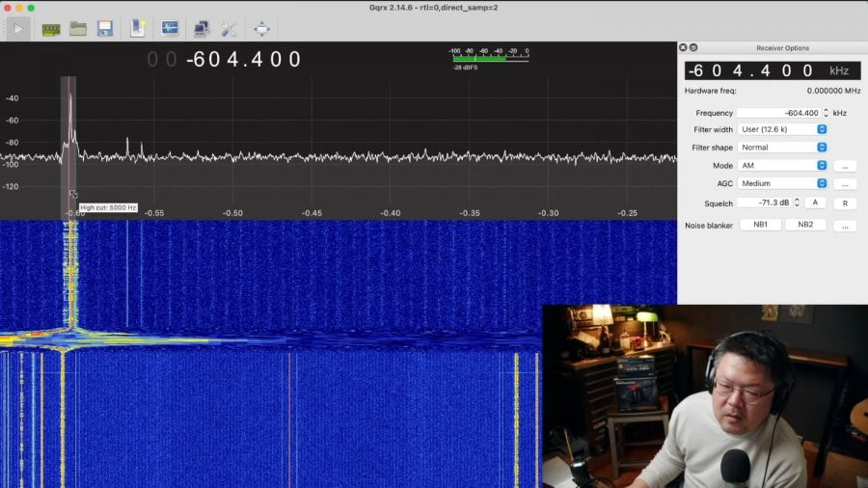Viewport: 868px width, 488px height.
Task: Click the -40 dB axis label
Action: coord(11,98)
